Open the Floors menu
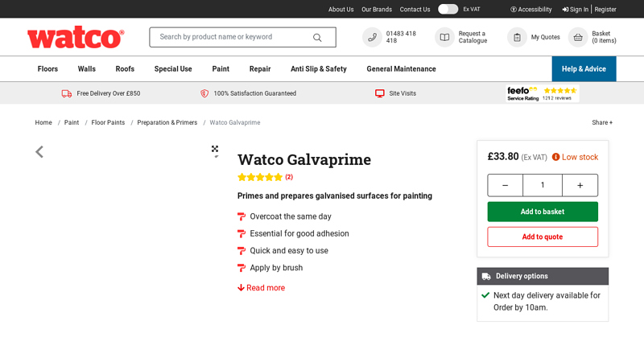 click(x=47, y=69)
